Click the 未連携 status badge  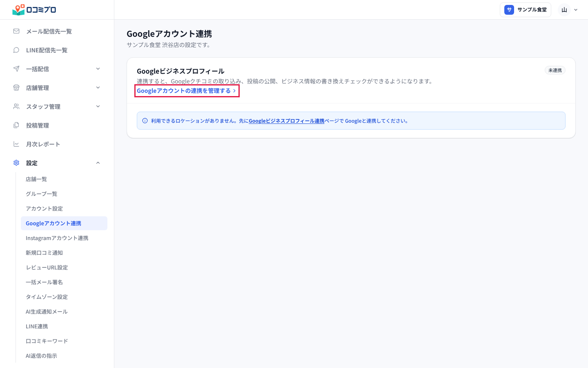tap(555, 70)
